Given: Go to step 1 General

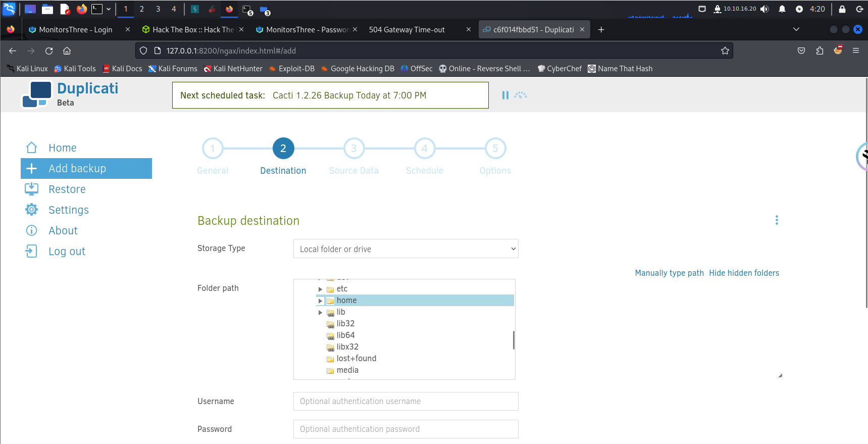Looking at the screenshot, I should [213, 149].
